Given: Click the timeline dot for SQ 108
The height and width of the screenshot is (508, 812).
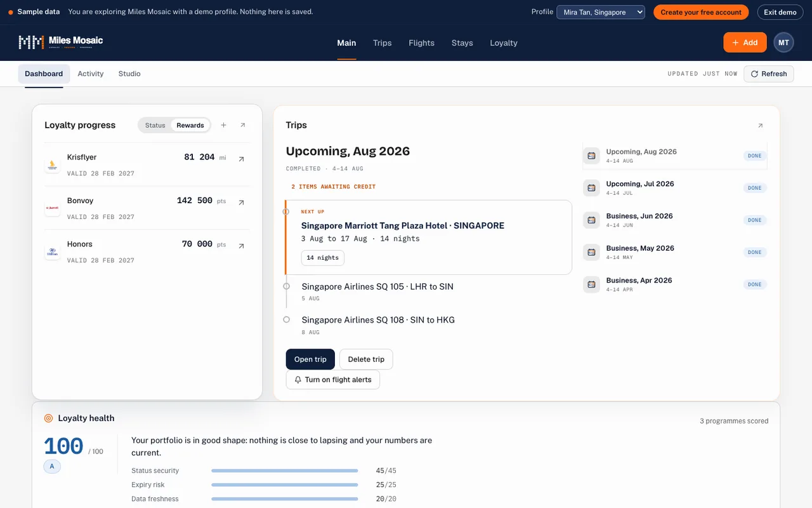Looking at the screenshot, I should click(x=286, y=319).
